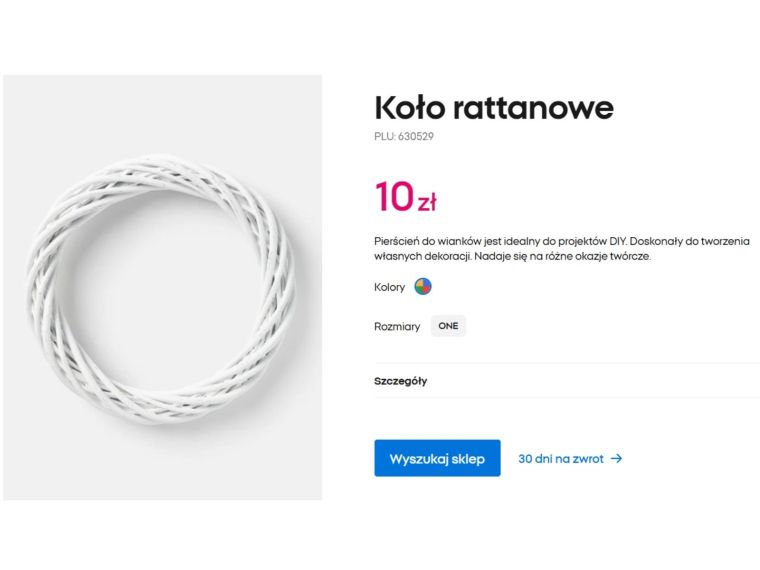Click the Koło rattanowe product title

coord(493,107)
